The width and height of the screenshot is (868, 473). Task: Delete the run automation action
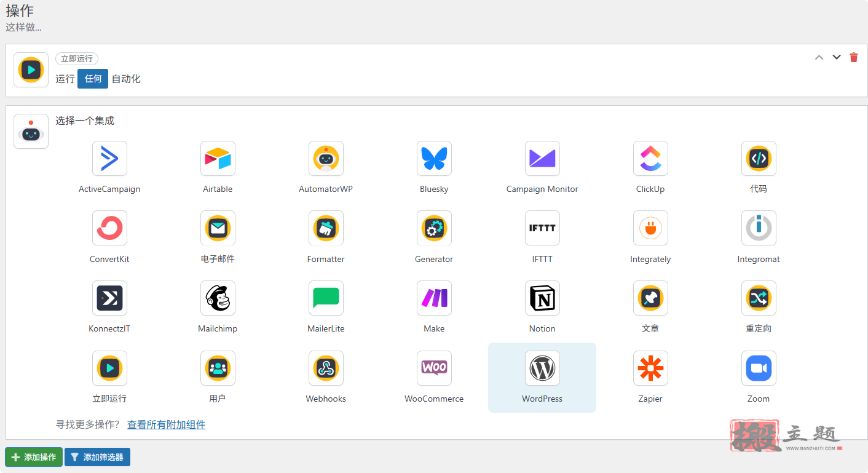(x=853, y=57)
